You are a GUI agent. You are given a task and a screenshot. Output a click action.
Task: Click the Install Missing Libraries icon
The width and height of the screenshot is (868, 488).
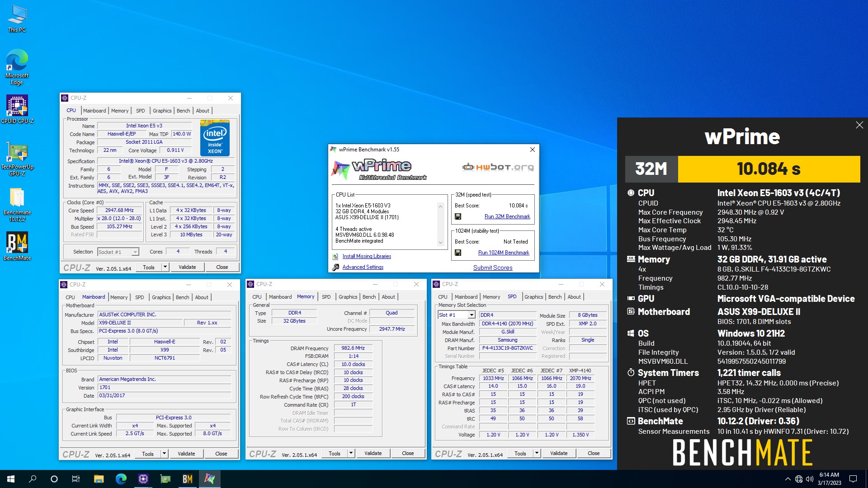(x=335, y=256)
